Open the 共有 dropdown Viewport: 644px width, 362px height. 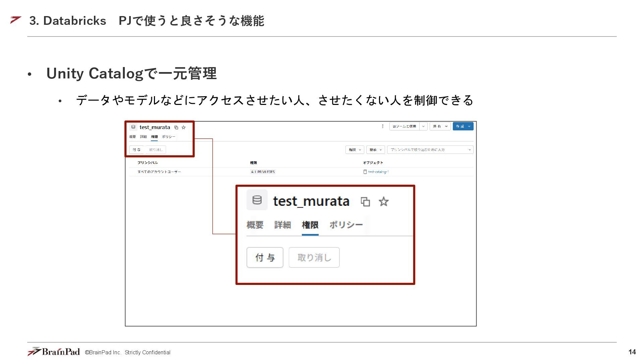440,126
